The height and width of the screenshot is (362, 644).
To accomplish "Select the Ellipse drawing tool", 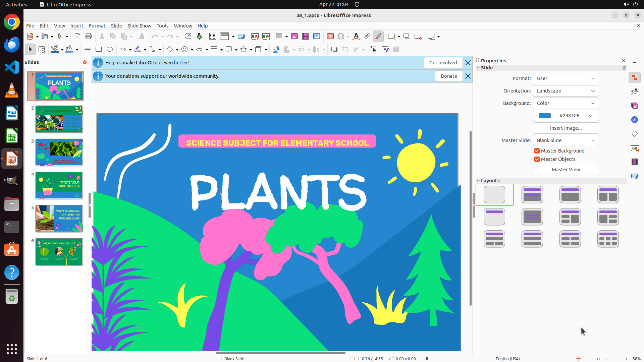I will click(110, 50).
